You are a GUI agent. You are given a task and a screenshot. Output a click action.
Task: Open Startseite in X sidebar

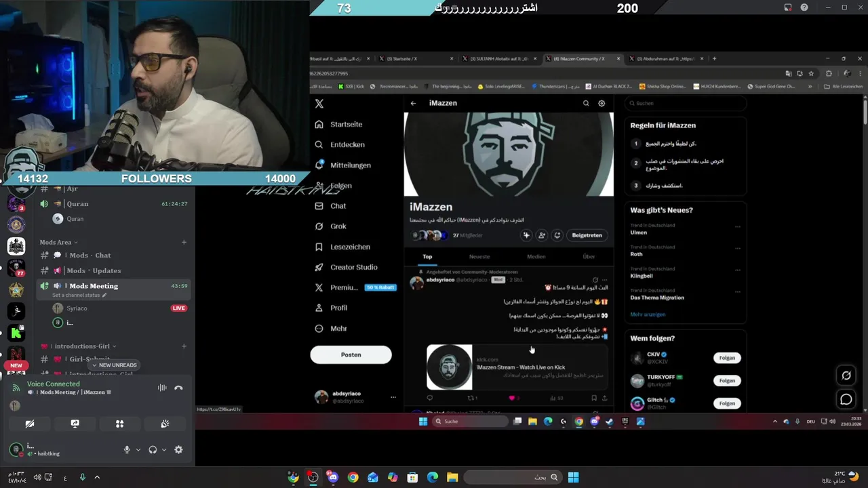(x=339, y=125)
